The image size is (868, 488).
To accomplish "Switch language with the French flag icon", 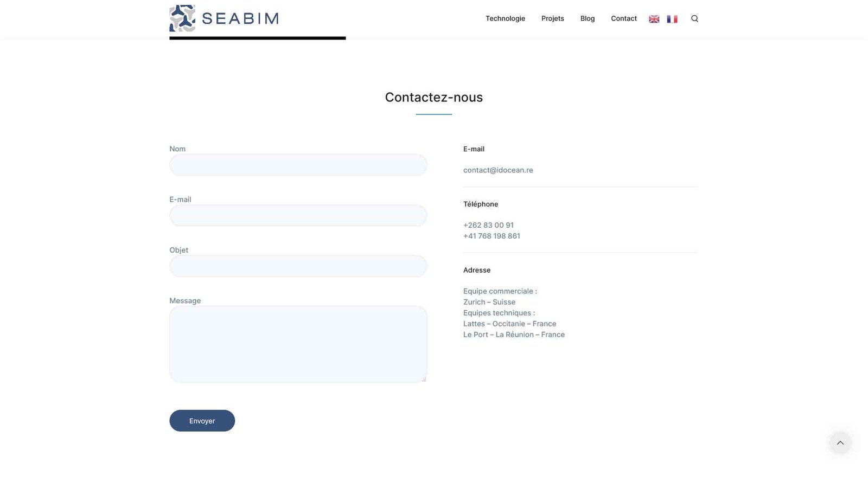I will (x=672, y=19).
